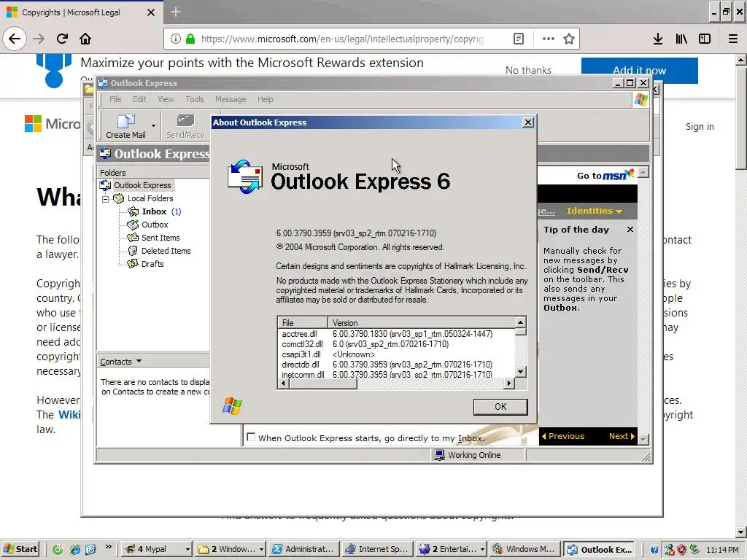
Task: Click the horizontal scrollbar thumb in file list
Action: tap(322, 384)
